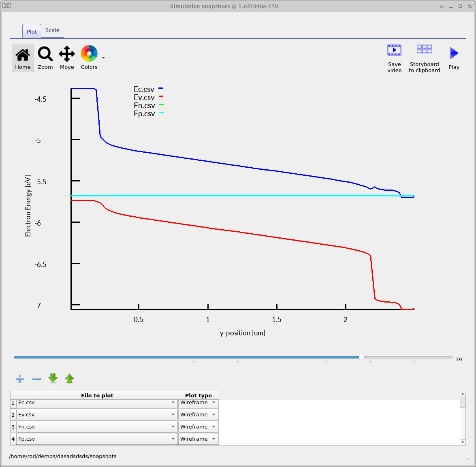Image resolution: width=476 pixels, height=467 pixels.
Task: Click the slider value 39 label
Action: click(459, 359)
